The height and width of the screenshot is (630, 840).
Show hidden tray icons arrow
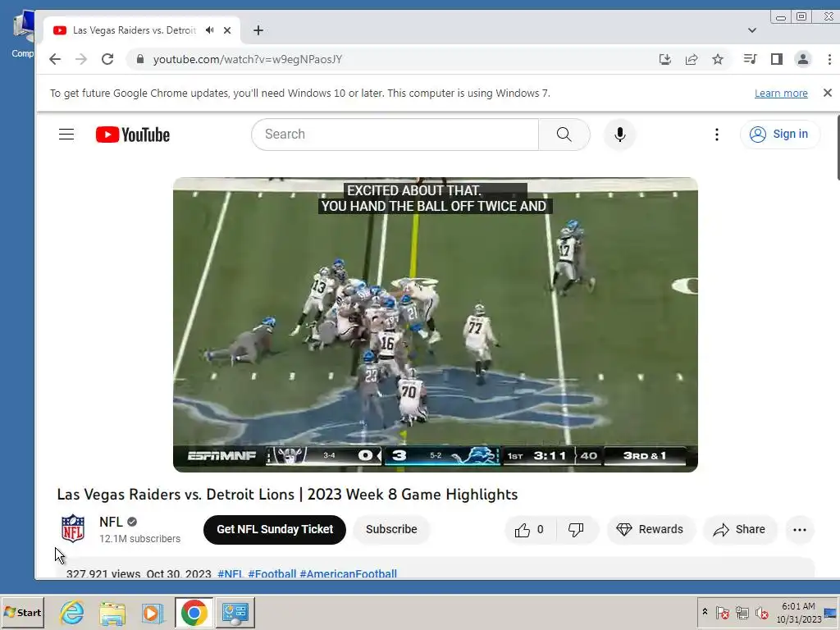(705, 611)
